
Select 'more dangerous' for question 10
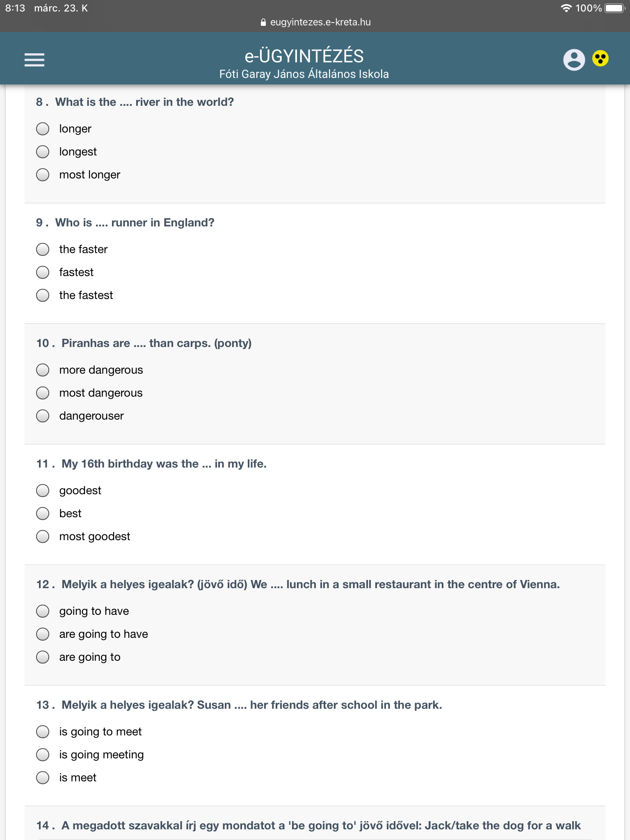click(43, 370)
